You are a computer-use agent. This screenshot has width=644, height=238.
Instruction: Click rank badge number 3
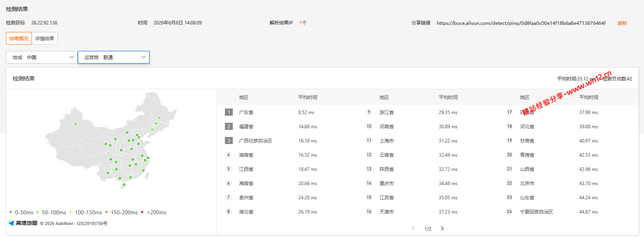tap(229, 141)
